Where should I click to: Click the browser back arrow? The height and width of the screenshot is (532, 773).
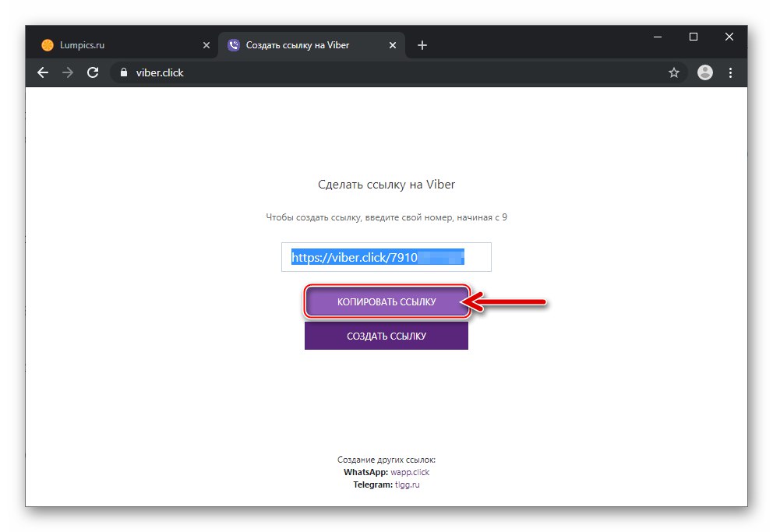pyautogui.click(x=43, y=72)
